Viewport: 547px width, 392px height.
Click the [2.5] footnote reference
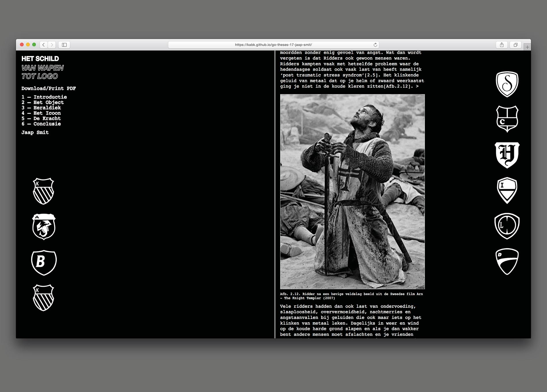pyautogui.click(x=372, y=75)
